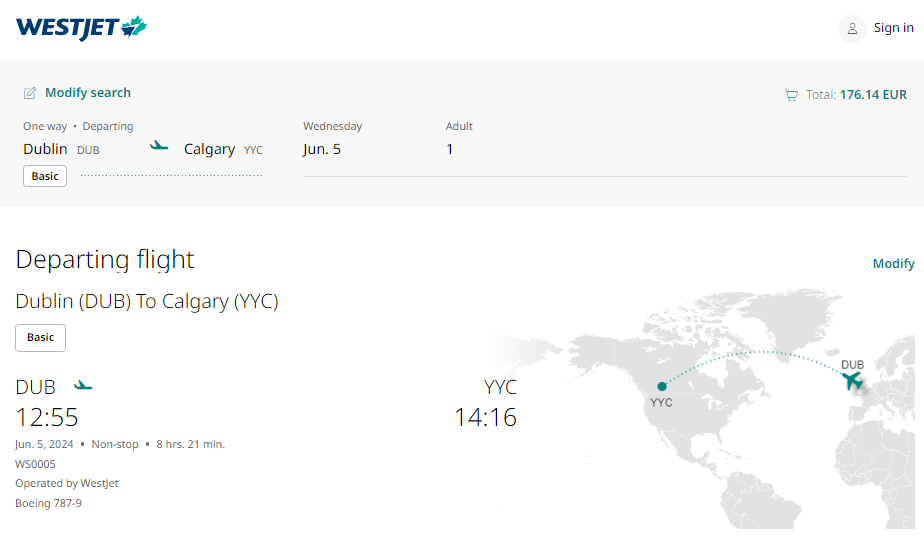Click the shopping cart icon
The image size is (924, 540).
[791, 95]
